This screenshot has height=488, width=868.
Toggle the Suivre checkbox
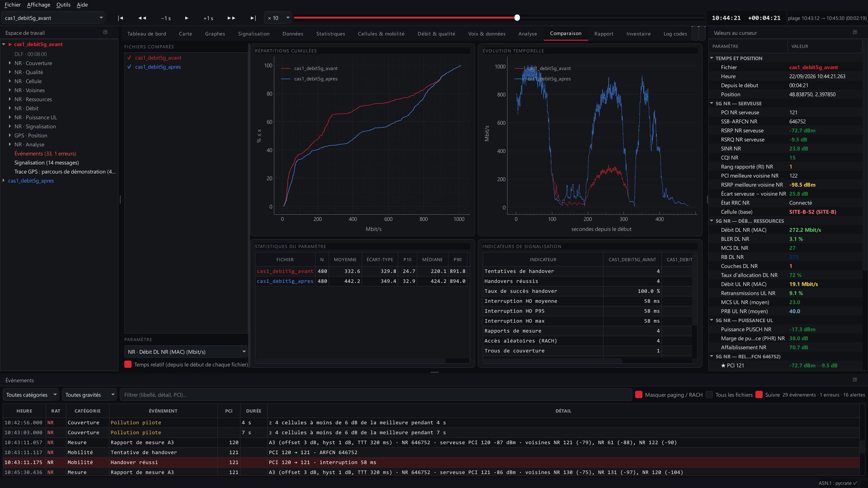coord(759,394)
